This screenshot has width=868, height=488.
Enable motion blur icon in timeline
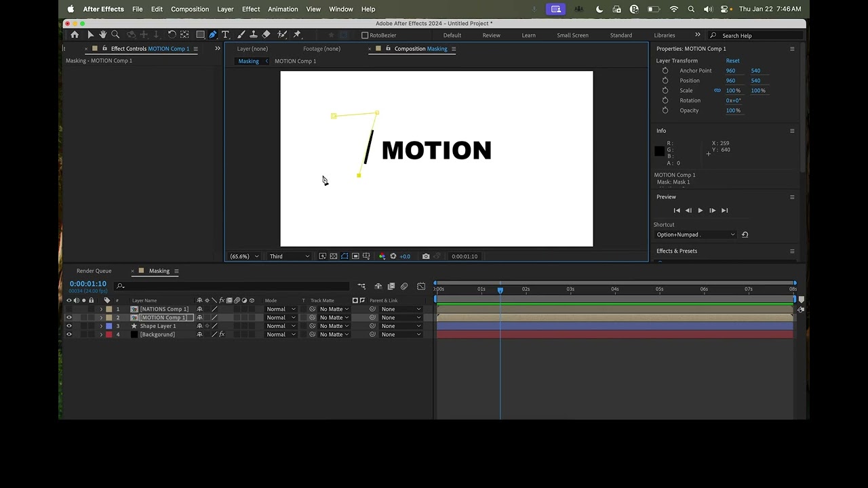pyautogui.click(x=404, y=287)
